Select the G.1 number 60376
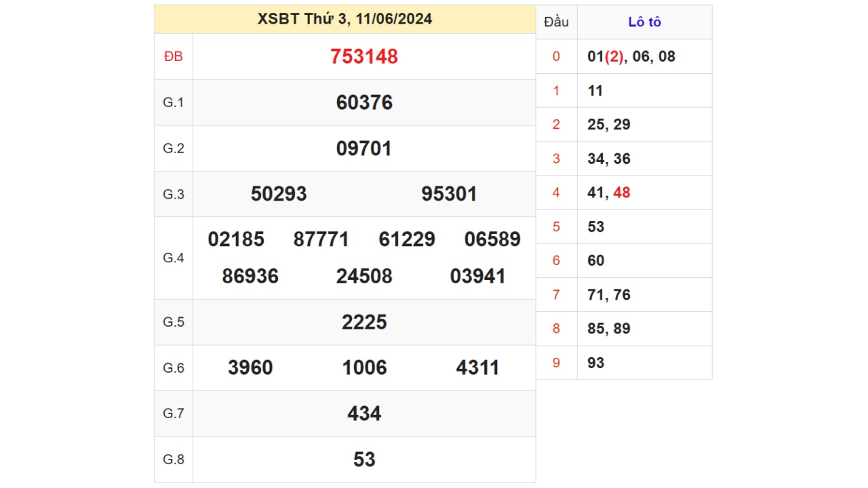Viewport: 868px width, 488px height. (x=364, y=102)
